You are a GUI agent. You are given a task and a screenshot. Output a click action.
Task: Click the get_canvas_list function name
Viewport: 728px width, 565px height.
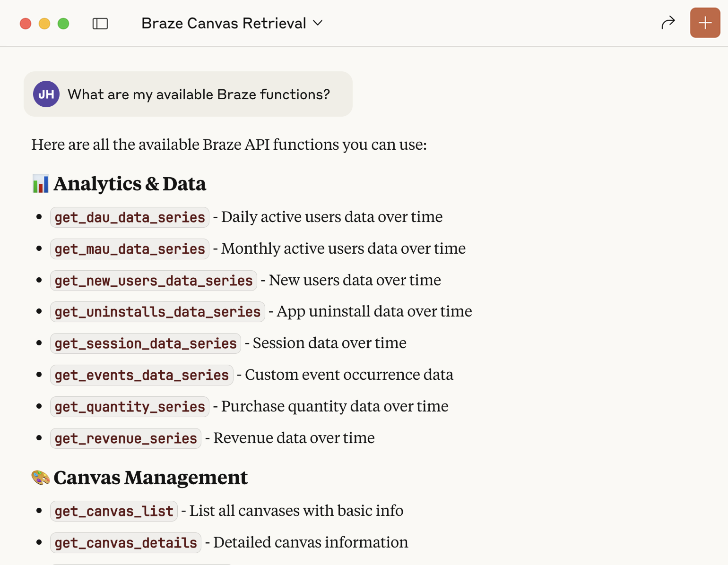pyautogui.click(x=114, y=511)
